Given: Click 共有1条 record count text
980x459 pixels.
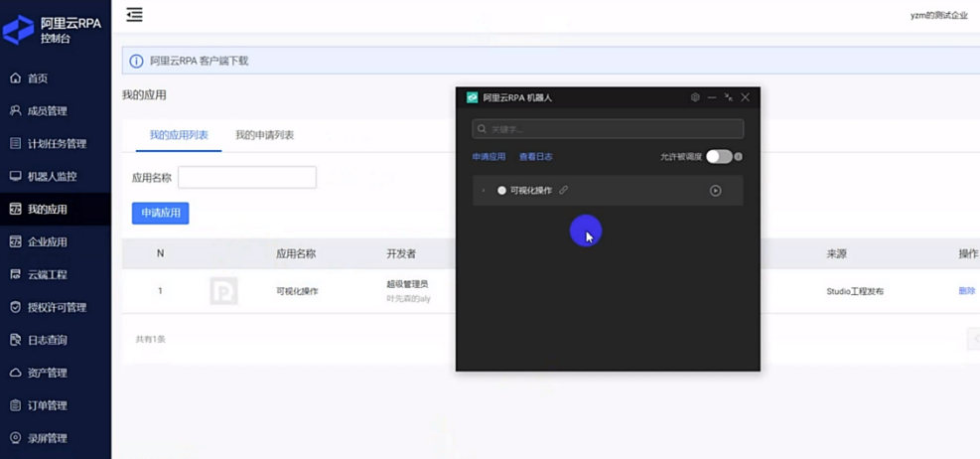Looking at the screenshot, I should [151, 340].
